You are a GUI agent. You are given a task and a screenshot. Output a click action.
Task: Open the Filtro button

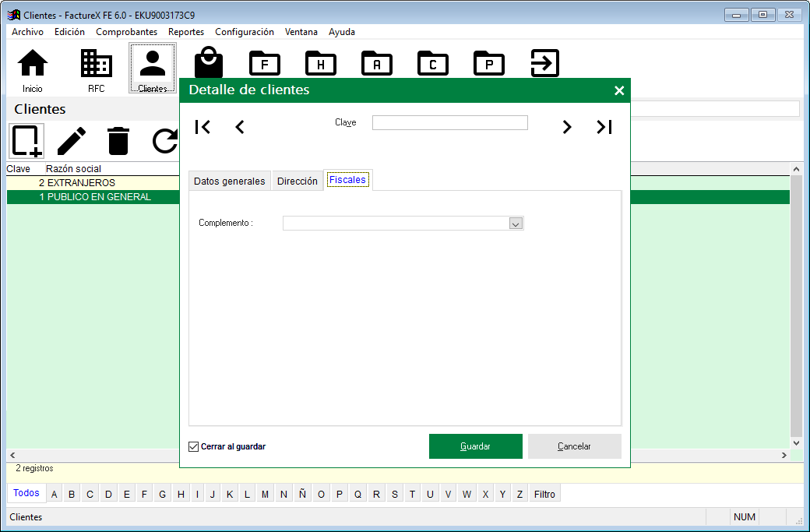tap(544, 495)
